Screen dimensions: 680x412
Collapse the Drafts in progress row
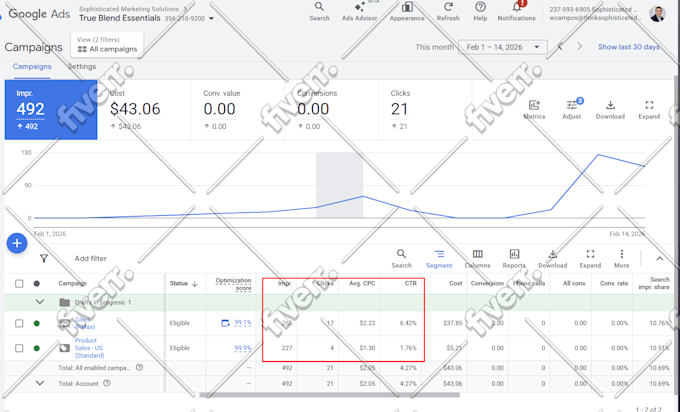tap(39, 302)
